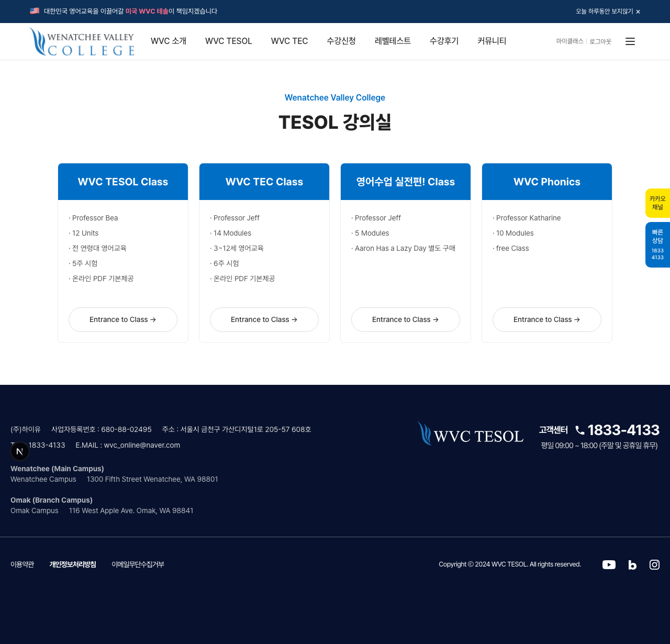Go to 마이클래스 link
Screen dimensions: 670x644
coord(570,41)
